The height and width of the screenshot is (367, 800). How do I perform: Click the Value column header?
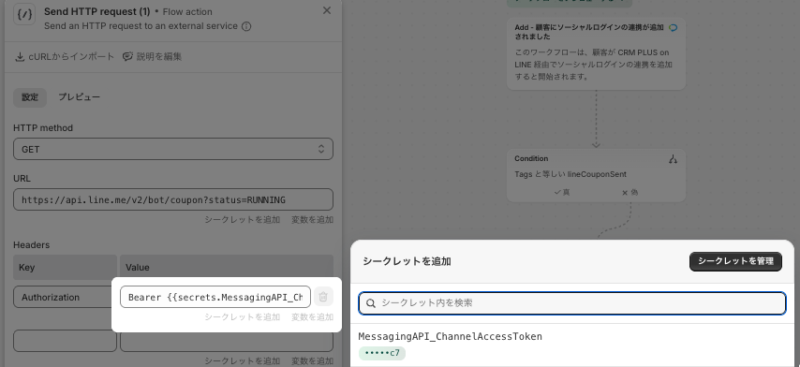pyautogui.click(x=227, y=267)
